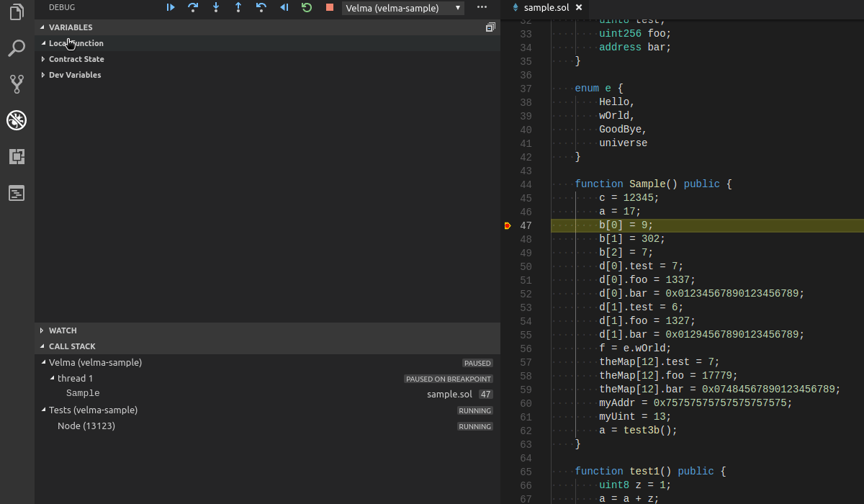Click the Step Into arrow icon
Image resolution: width=864 pixels, height=504 pixels.
tap(216, 7)
